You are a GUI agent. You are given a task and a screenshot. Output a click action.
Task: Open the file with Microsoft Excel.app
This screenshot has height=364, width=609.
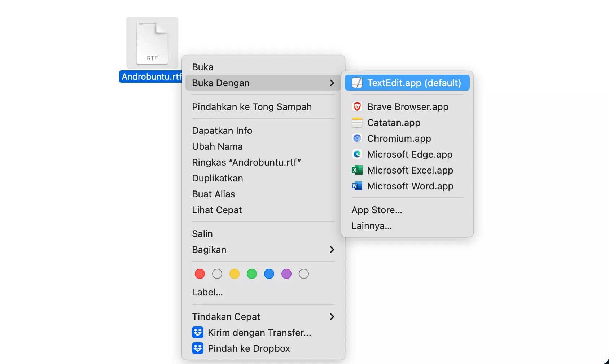410,170
